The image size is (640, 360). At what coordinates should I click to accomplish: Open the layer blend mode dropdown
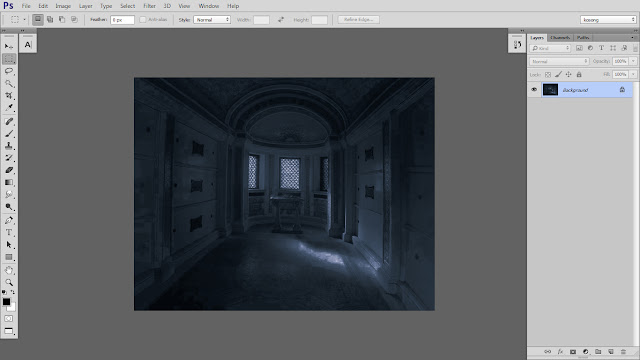559,61
